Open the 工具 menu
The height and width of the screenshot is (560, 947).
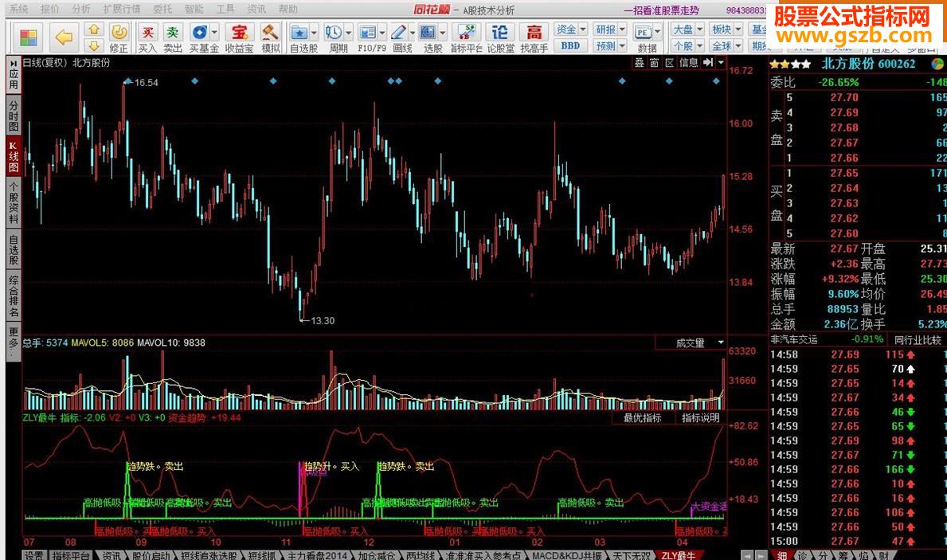coord(225,9)
